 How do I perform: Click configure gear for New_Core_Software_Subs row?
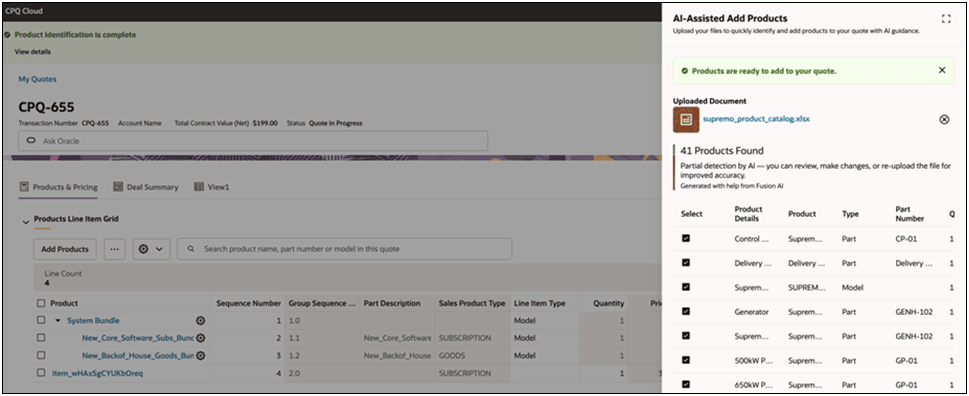pyautogui.click(x=200, y=338)
